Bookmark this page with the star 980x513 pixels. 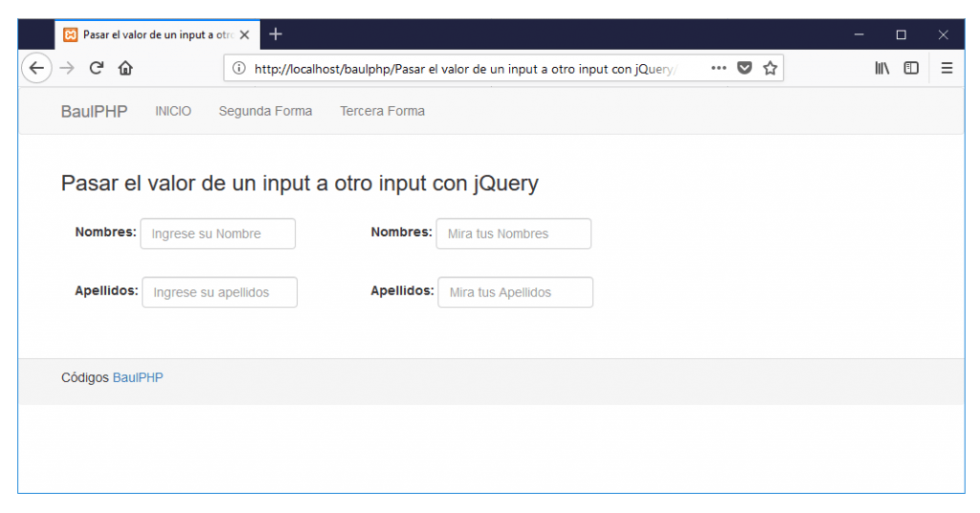[x=769, y=68]
